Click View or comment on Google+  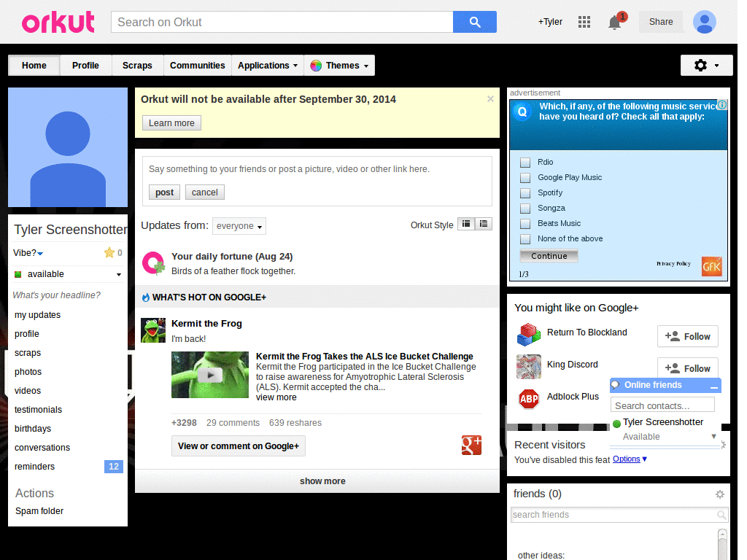coord(239,446)
